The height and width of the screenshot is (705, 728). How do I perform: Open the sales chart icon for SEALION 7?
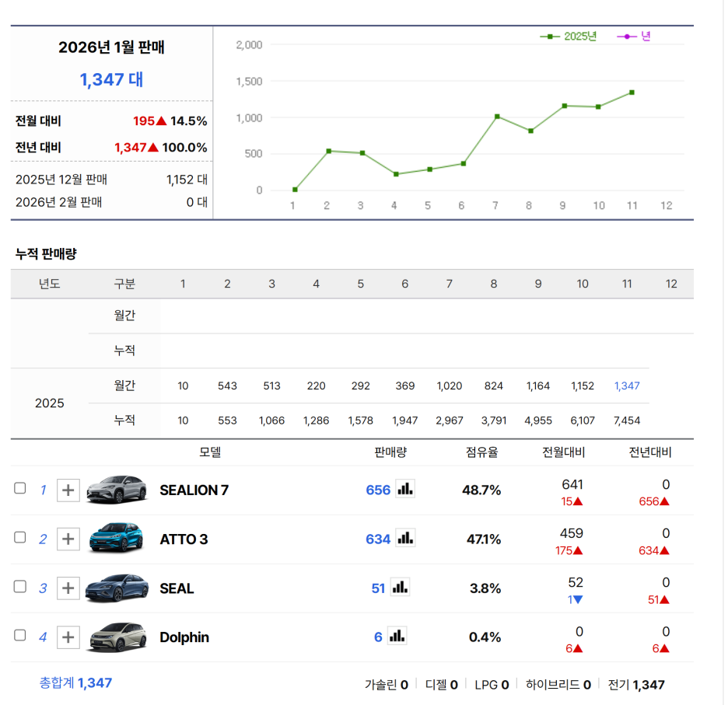point(405,489)
